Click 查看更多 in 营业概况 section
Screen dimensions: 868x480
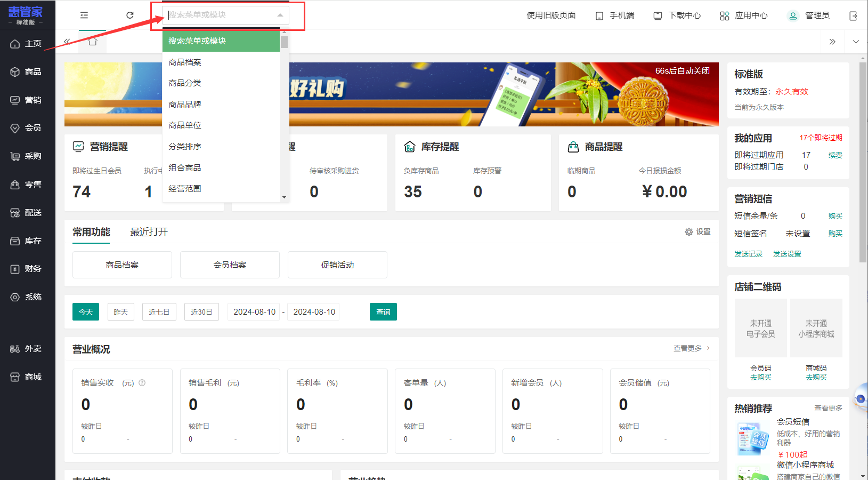coord(692,348)
